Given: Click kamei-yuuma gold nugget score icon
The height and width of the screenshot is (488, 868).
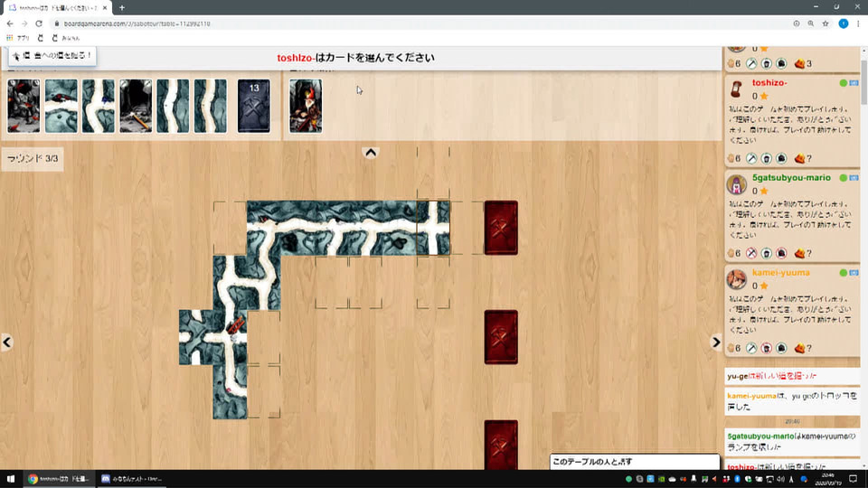Looking at the screenshot, I should (x=799, y=348).
